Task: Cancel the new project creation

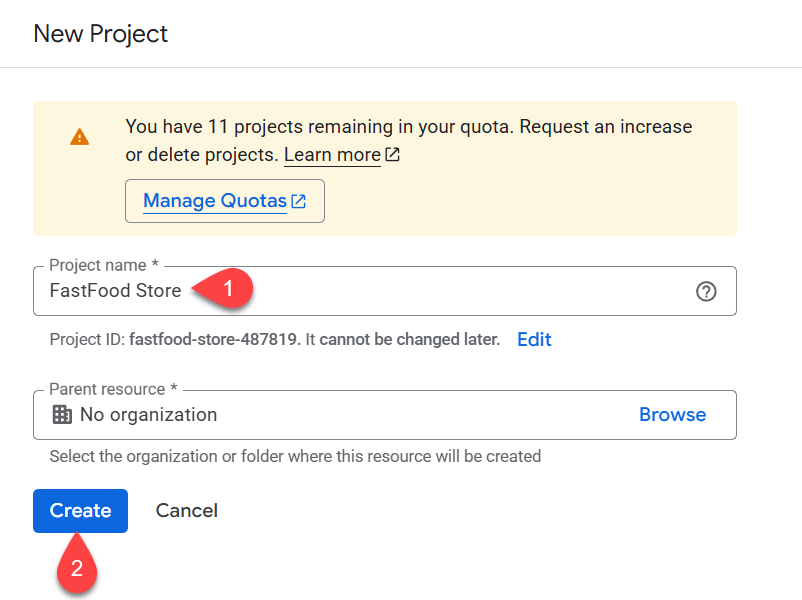Action: tap(186, 511)
